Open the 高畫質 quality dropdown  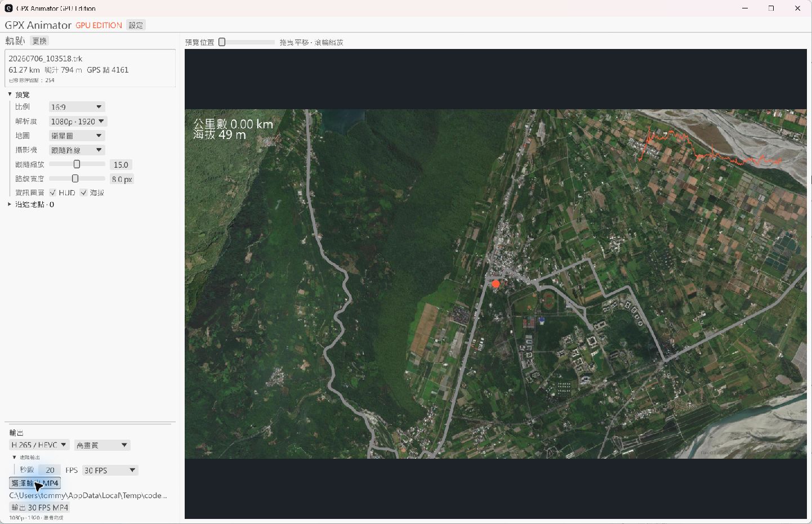[102, 445]
